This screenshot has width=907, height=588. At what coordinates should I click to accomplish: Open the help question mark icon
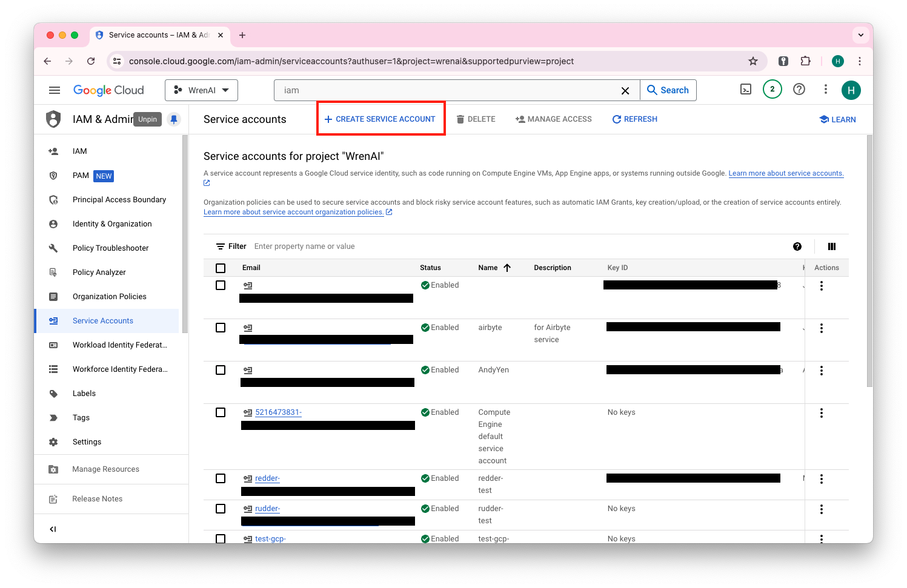pyautogui.click(x=799, y=90)
